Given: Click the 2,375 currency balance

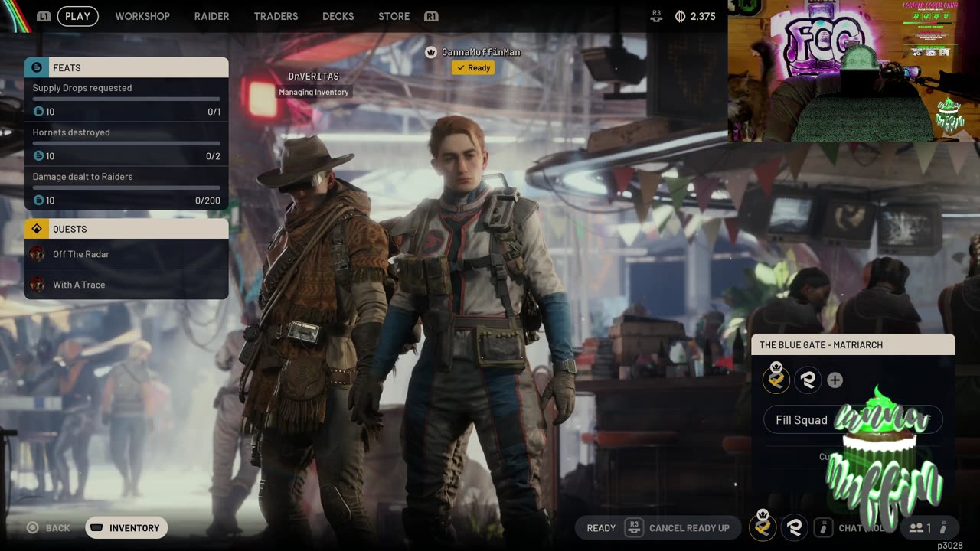Looking at the screenshot, I should click(703, 16).
